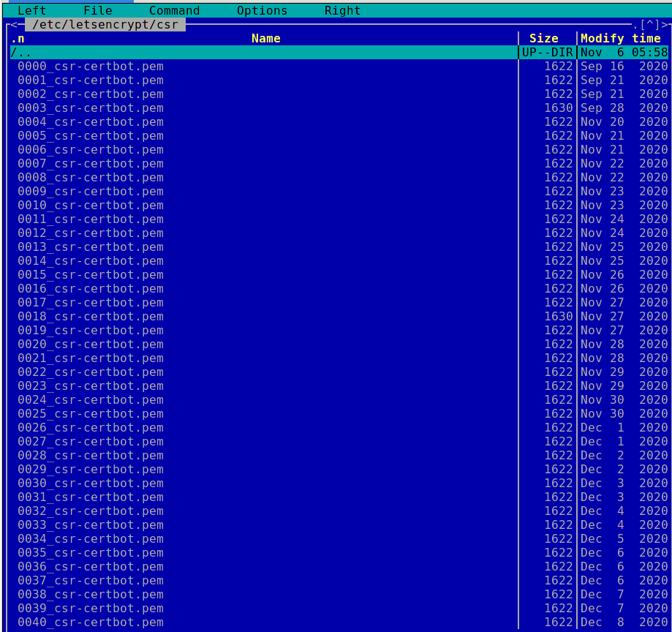Click the panel history forward arrow '>'
672x632 pixels.
coord(664,24)
